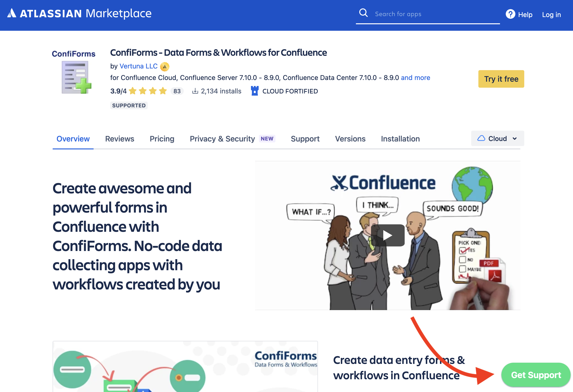Click the Atlassian Marketplace logo

coord(79,13)
